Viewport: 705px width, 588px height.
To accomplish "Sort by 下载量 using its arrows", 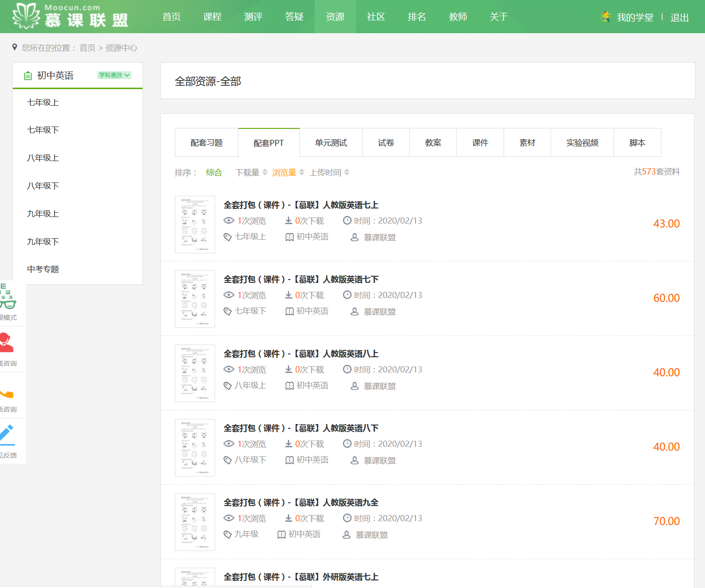I will point(265,172).
